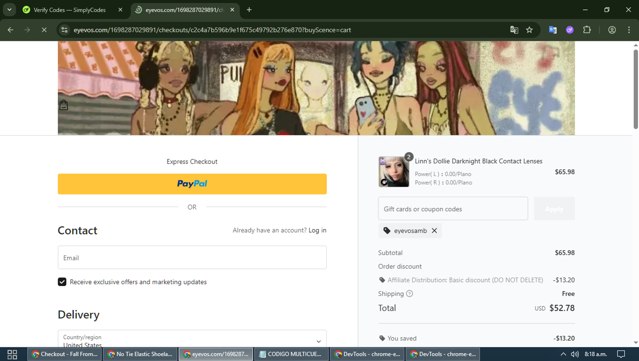Open Chrome three-dot menu

click(x=629, y=30)
